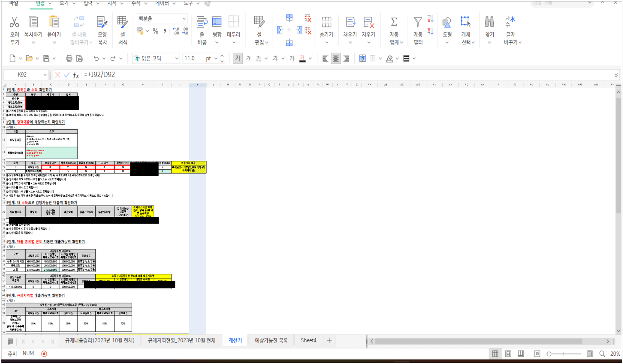Expand the 자동 합계 dropdown arrow

[x=401, y=43]
